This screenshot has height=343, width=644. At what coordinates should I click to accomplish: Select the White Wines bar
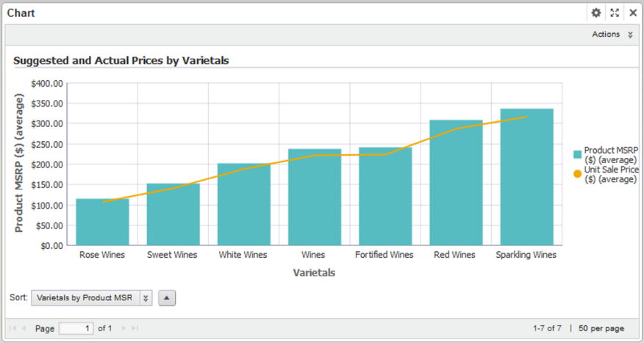(x=244, y=204)
